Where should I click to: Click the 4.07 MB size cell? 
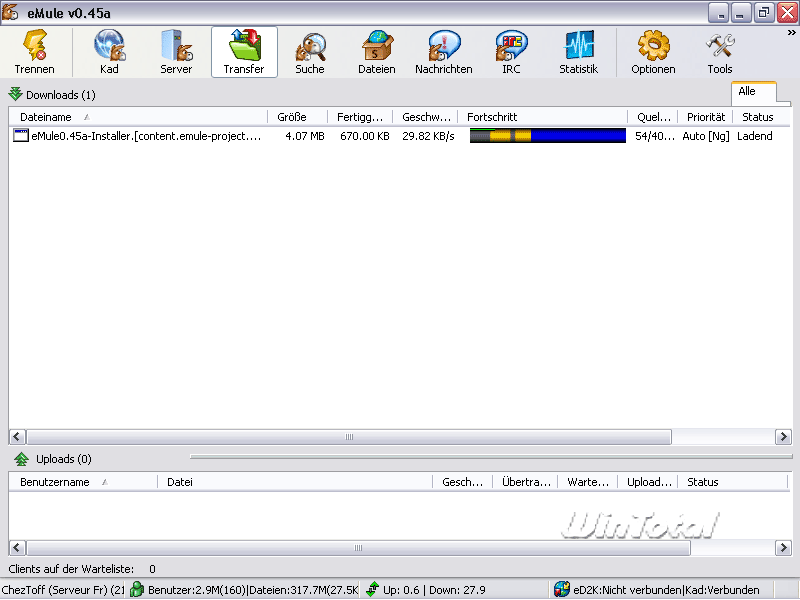pos(305,136)
